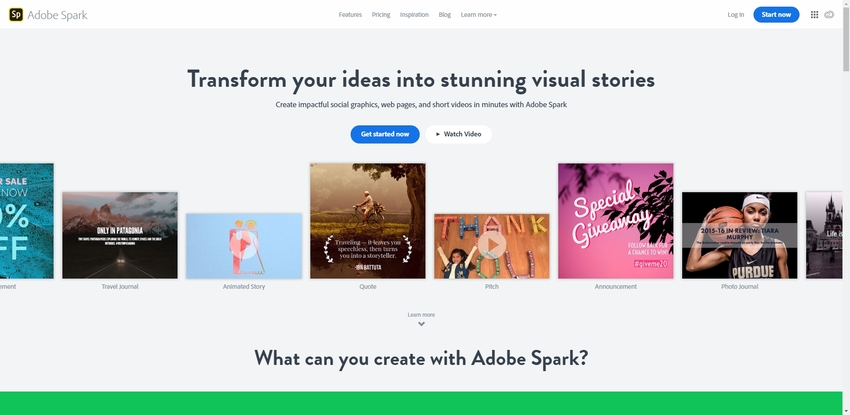Click the blue Start now button
The width and height of the screenshot is (850, 415).
pyautogui.click(x=776, y=15)
